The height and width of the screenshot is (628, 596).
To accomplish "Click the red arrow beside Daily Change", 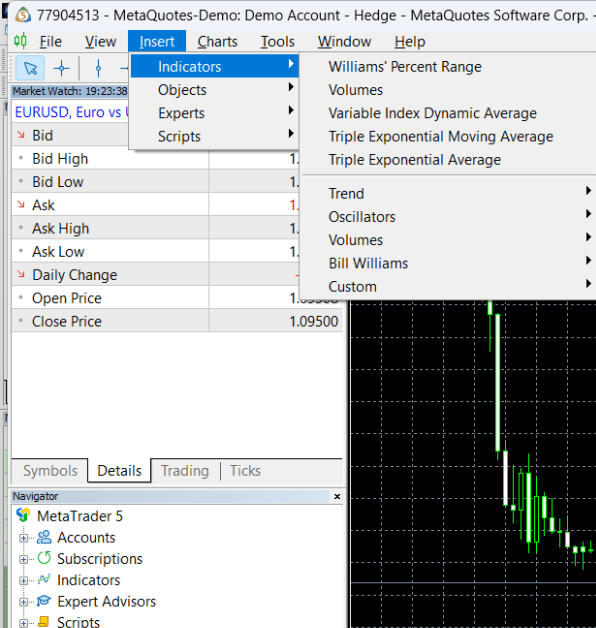I will click(21, 274).
